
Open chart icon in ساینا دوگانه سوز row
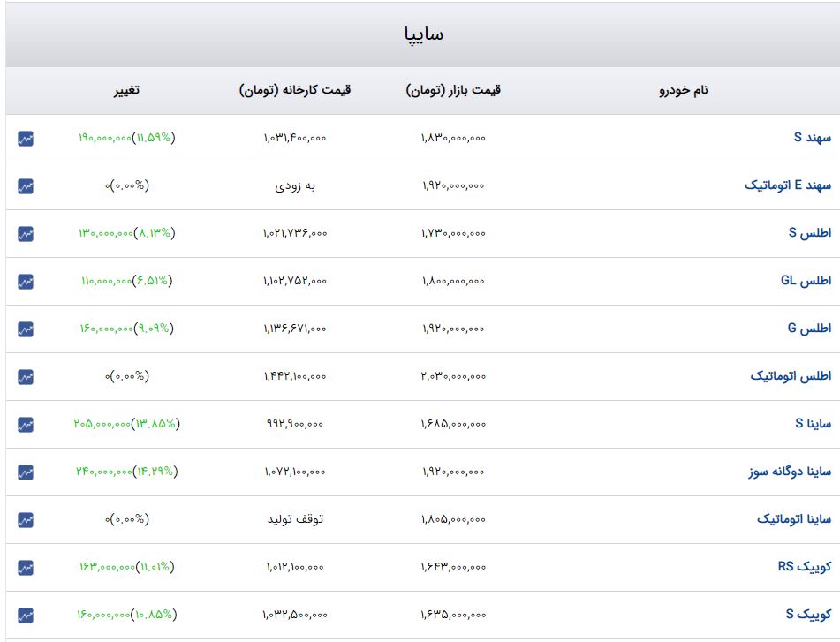[26, 472]
